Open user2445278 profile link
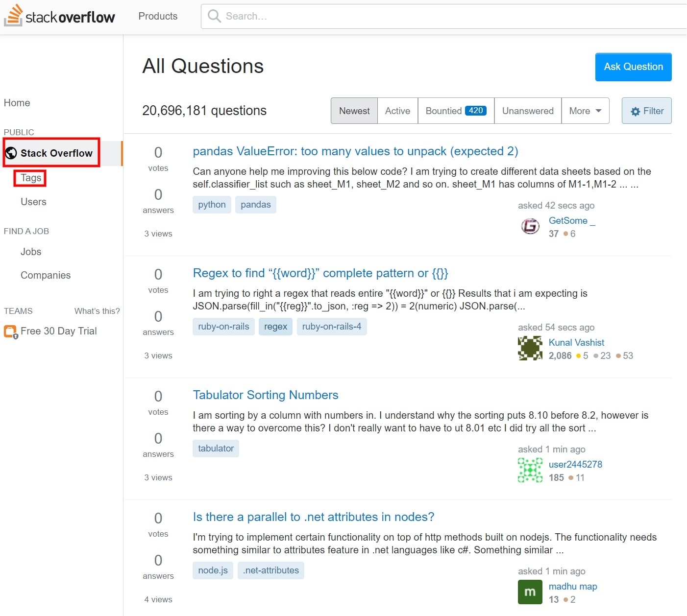Screen dimensions: 687x616 pos(575,464)
